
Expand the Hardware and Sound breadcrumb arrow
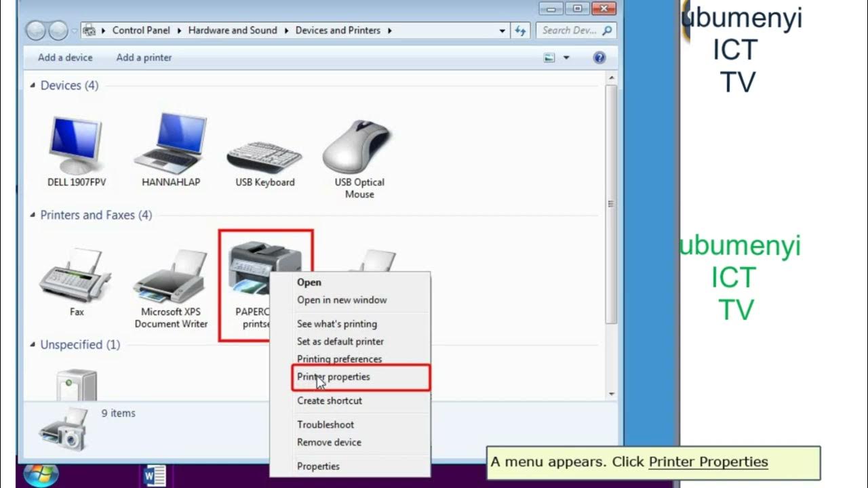[x=287, y=30]
